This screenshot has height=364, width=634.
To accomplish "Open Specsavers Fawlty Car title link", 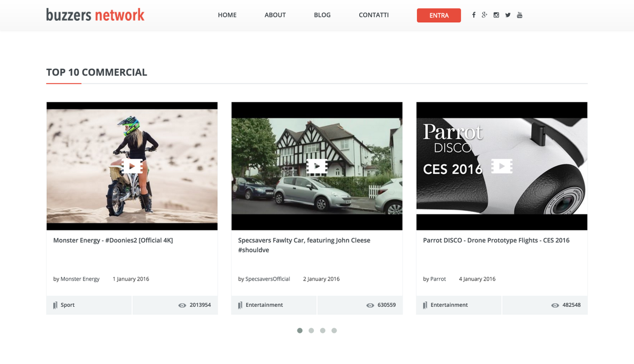I will [x=304, y=245].
